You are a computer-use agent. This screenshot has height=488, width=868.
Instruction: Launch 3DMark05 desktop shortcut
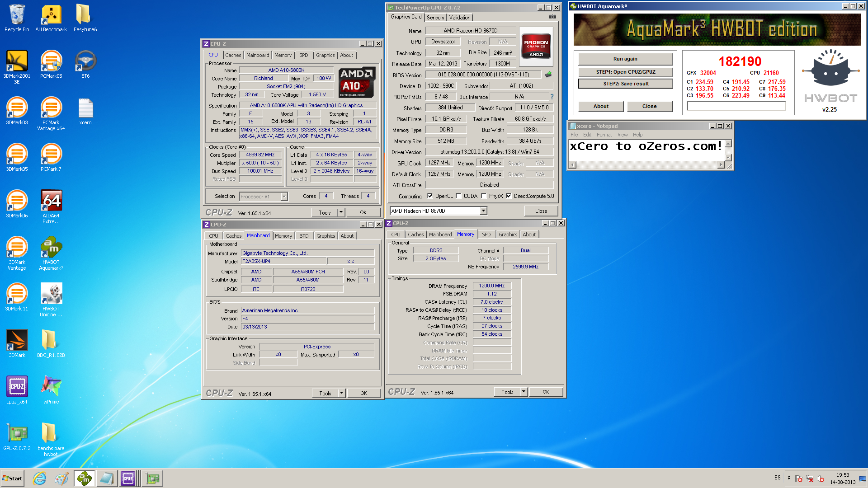[17, 157]
